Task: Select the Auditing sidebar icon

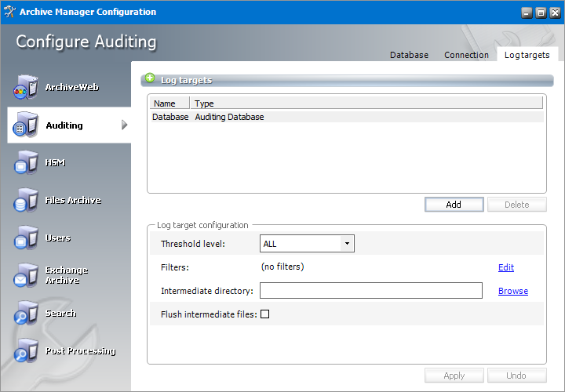Action: 24,125
